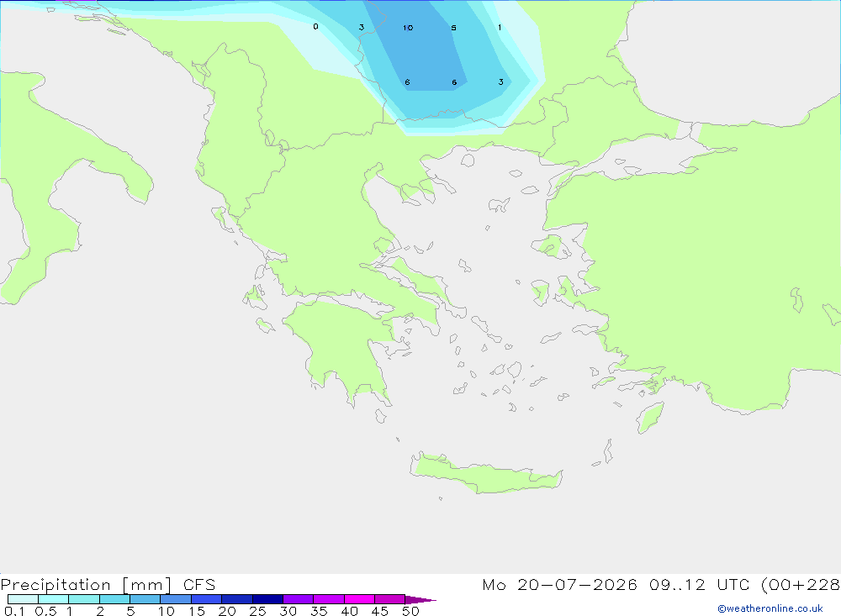Screen dimensions: 841x616
Task: Click the '40' legend scale label
Action: (349, 611)
